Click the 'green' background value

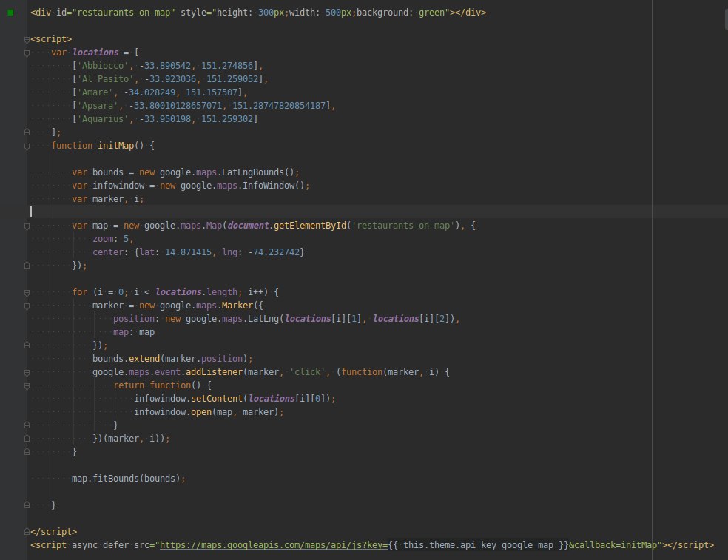[431, 13]
